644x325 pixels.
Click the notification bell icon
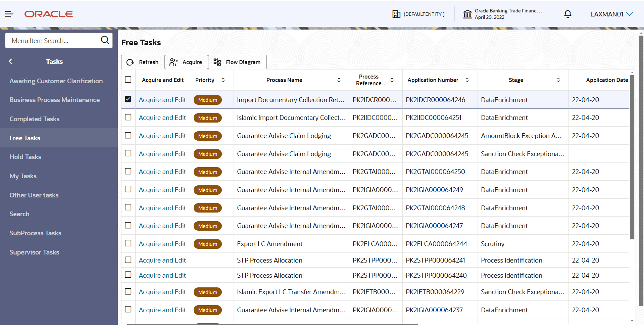567,14
